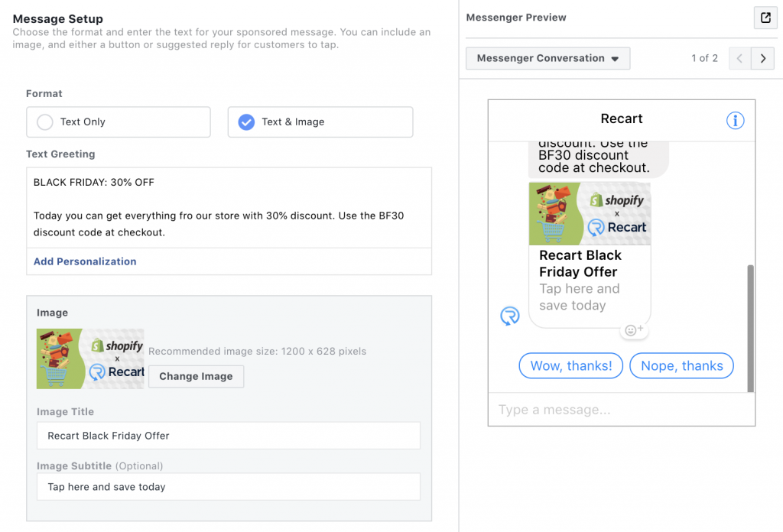Click the Image Title field
Screen dimensions: 783x532
228,436
